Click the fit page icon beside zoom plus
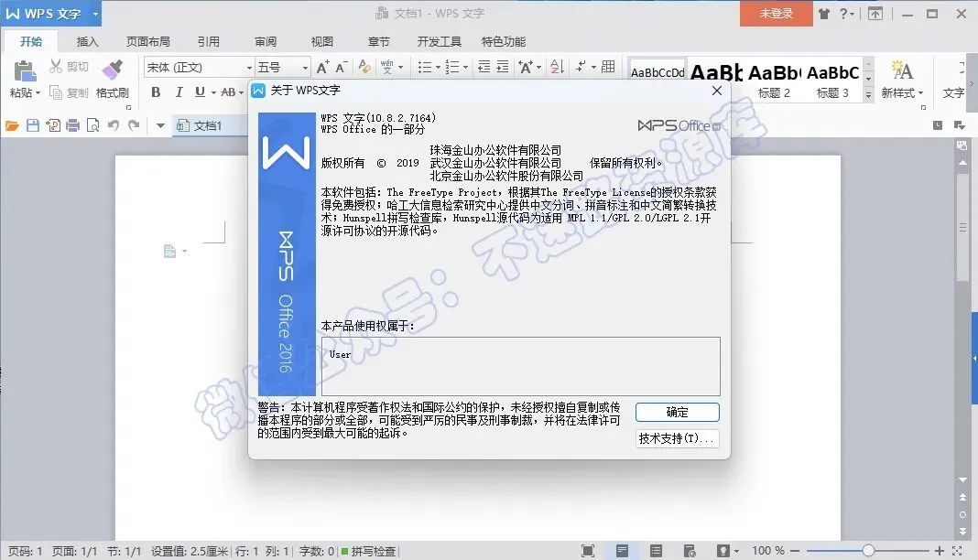 pyautogui.click(x=957, y=551)
